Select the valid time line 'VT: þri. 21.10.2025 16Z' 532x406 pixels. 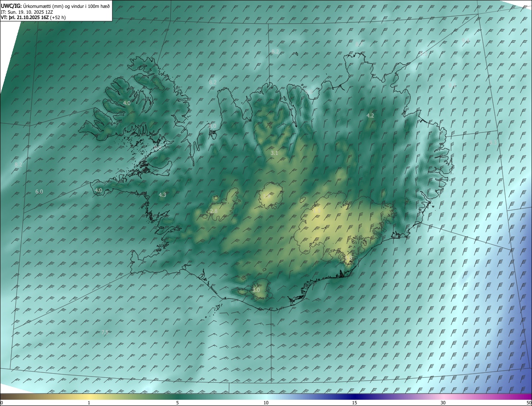pos(25,17)
